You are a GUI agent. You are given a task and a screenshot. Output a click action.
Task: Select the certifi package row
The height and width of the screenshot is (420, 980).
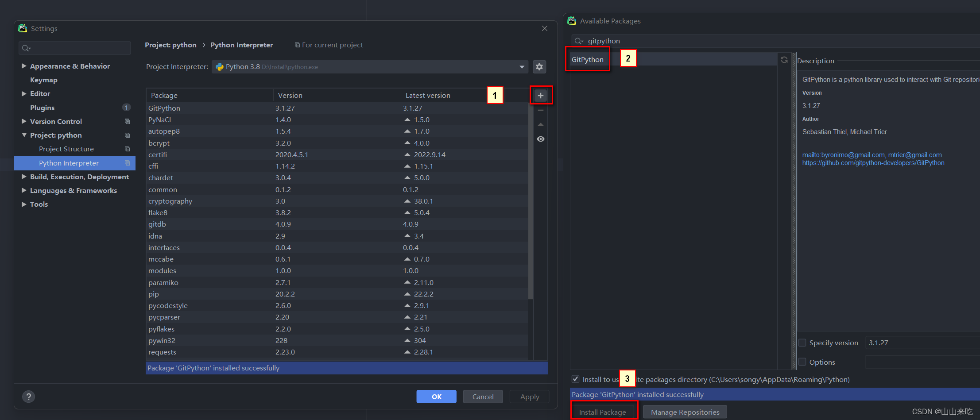point(337,154)
